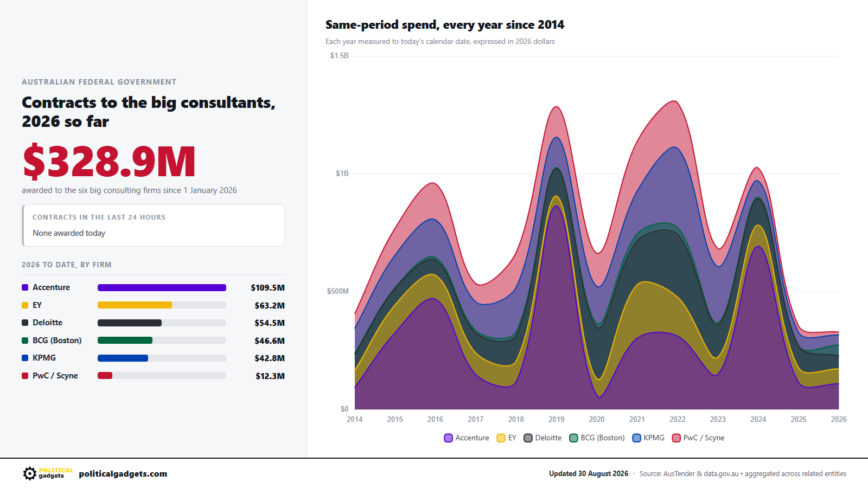The width and height of the screenshot is (868, 488).
Task: Click the 2014 label on the chart x-axis
Action: click(x=355, y=420)
